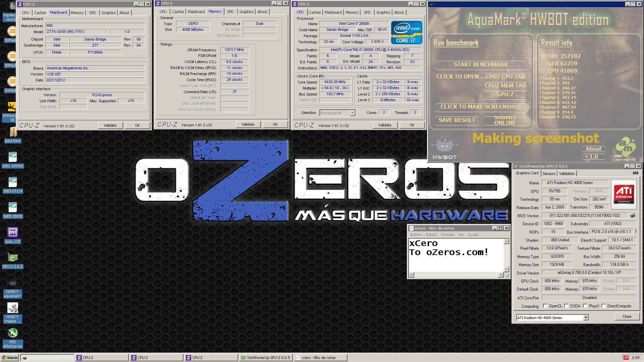
Task: Open the 3d05 38030 file icon
Action: tap(12, 210)
